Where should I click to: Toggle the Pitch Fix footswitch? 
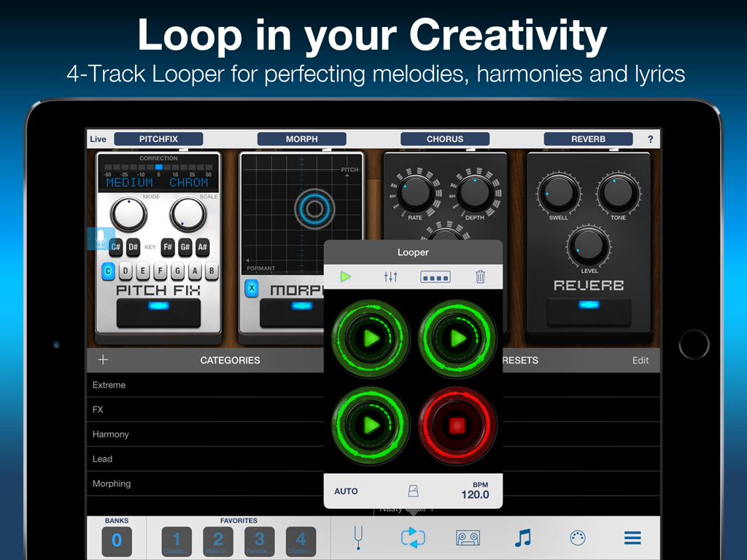tap(158, 314)
